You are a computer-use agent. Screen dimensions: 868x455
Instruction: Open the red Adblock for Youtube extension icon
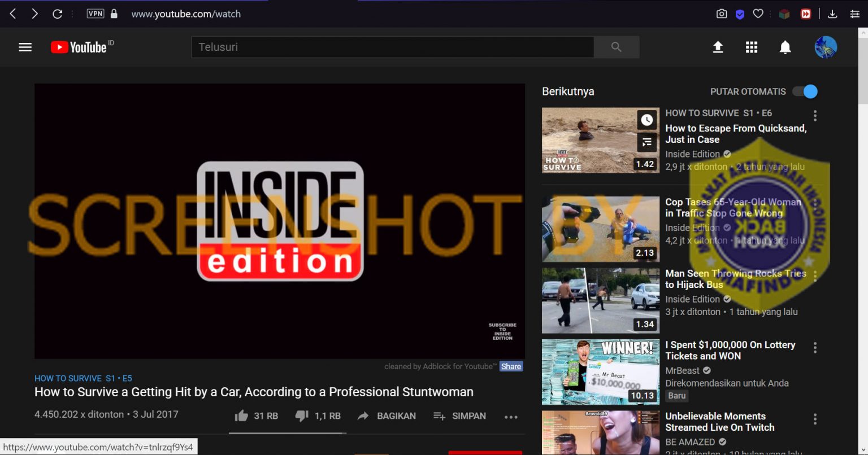[806, 14]
